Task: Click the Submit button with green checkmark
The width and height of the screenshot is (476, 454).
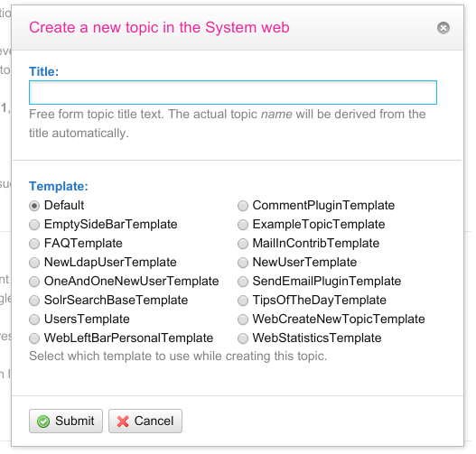Action: tap(66, 421)
